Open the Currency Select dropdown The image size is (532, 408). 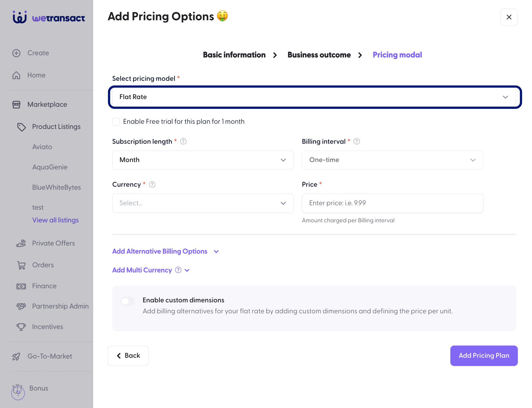coord(203,203)
